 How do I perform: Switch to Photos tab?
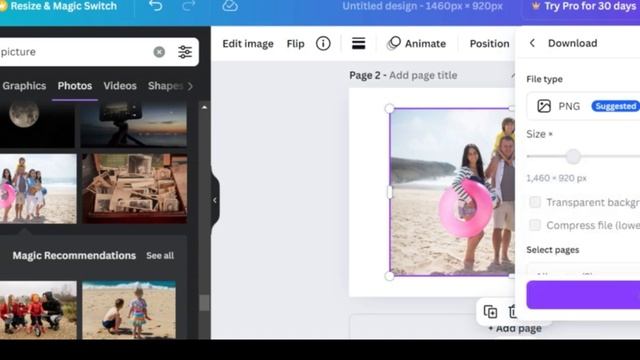click(75, 86)
